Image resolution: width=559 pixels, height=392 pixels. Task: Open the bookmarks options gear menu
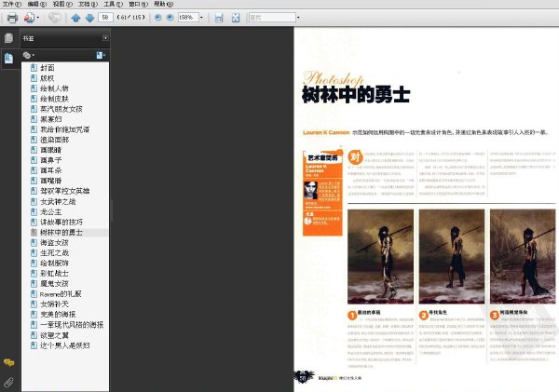point(28,55)
